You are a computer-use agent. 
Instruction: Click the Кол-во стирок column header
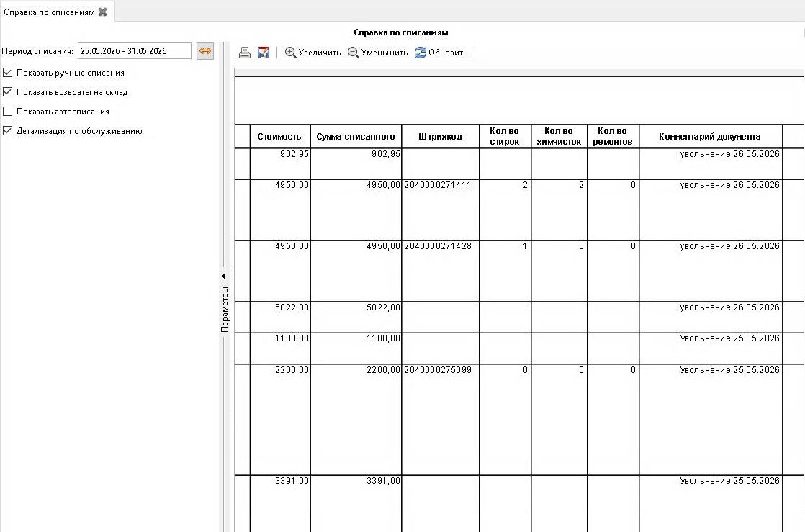click(505, 137)
